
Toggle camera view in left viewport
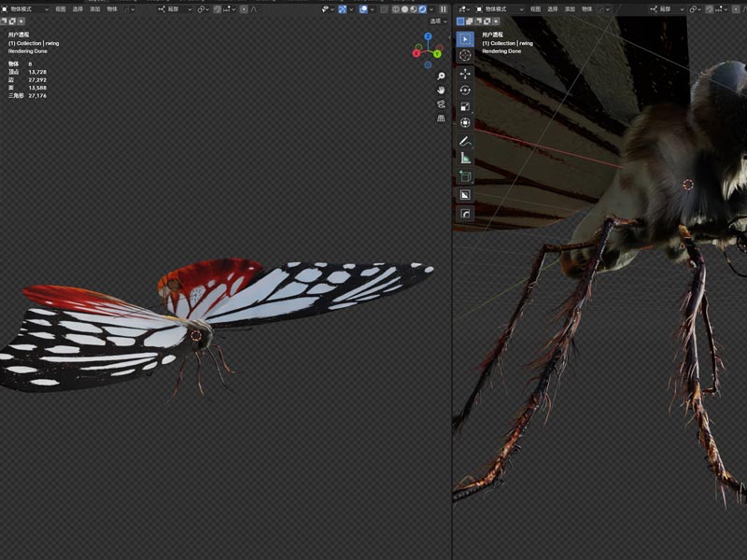[x=441, y=105]
